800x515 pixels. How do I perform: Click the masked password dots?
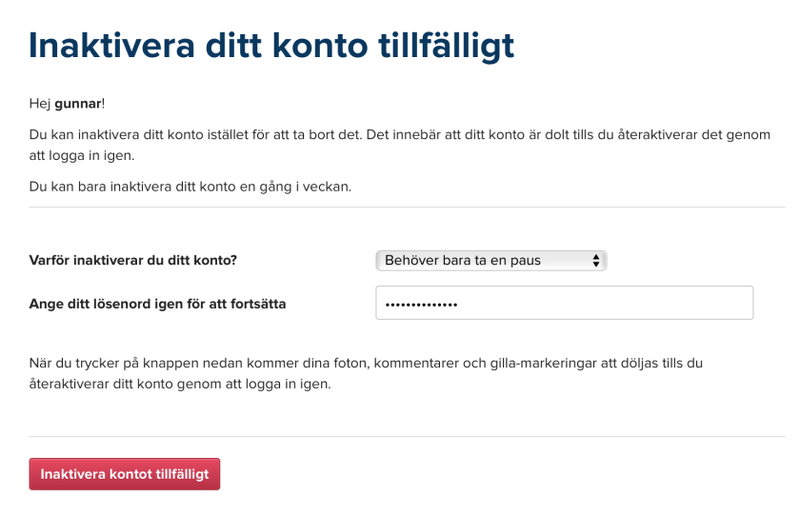(x=421, y=304)
